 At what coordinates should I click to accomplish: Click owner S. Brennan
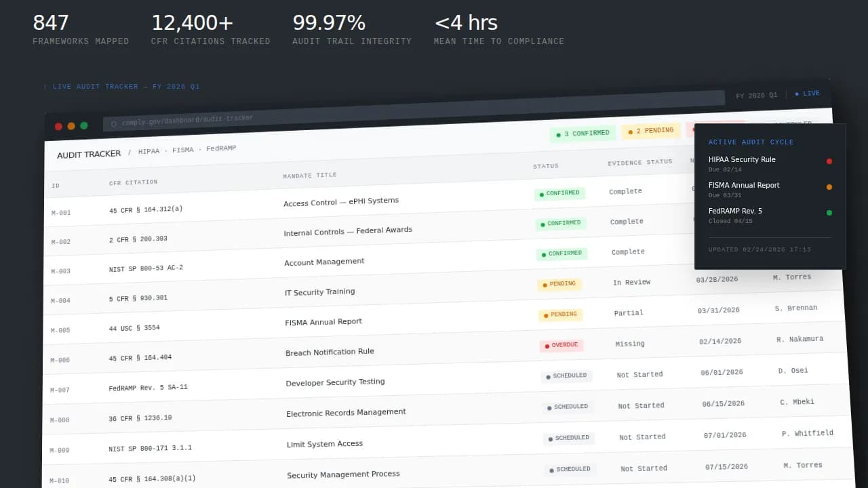796,308
